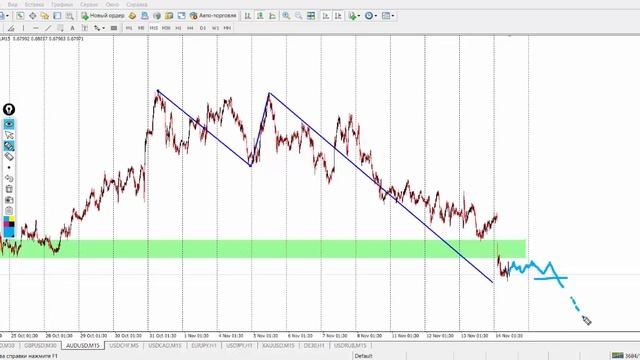Image resolution: width=640 pixels, height=360 pixels.
Task: Zoom out on the chart
Action: (299, 16)
